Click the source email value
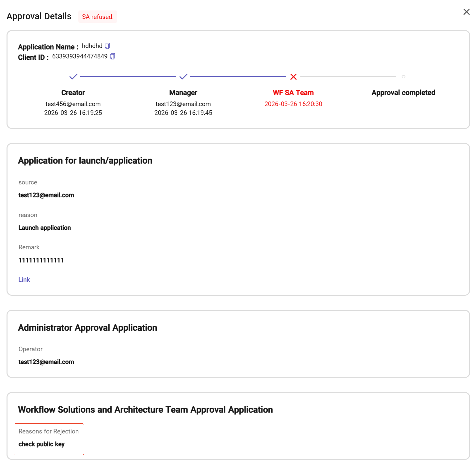 pyautogui.click(x=46, y=195)
